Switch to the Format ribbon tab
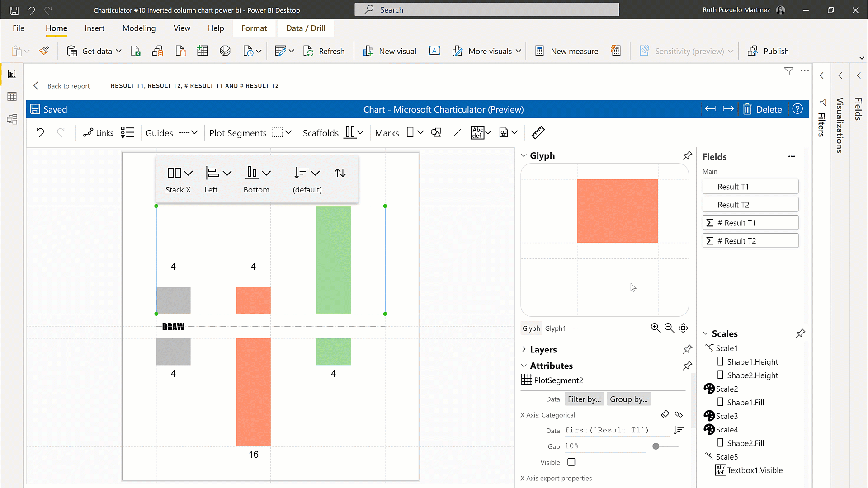The image size is (868, 488). coord(254,28)
